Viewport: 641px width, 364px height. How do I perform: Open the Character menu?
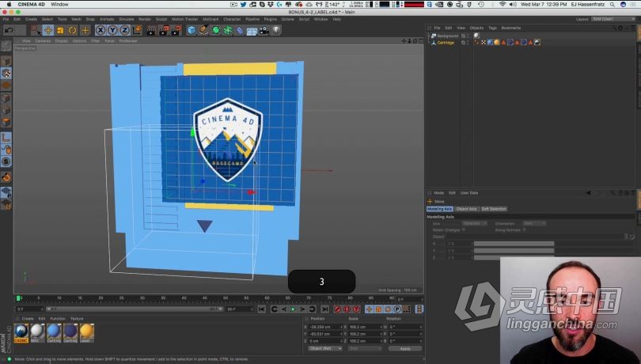coord(232,19)
